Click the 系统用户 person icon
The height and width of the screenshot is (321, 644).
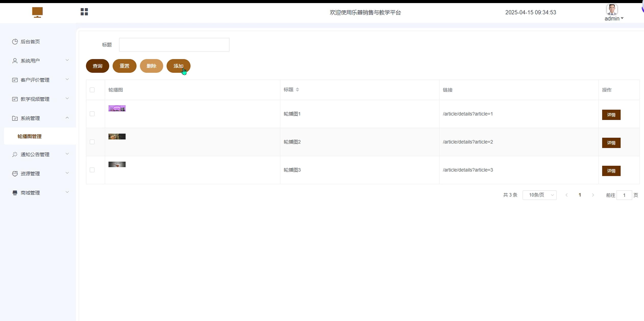(15, 61)
